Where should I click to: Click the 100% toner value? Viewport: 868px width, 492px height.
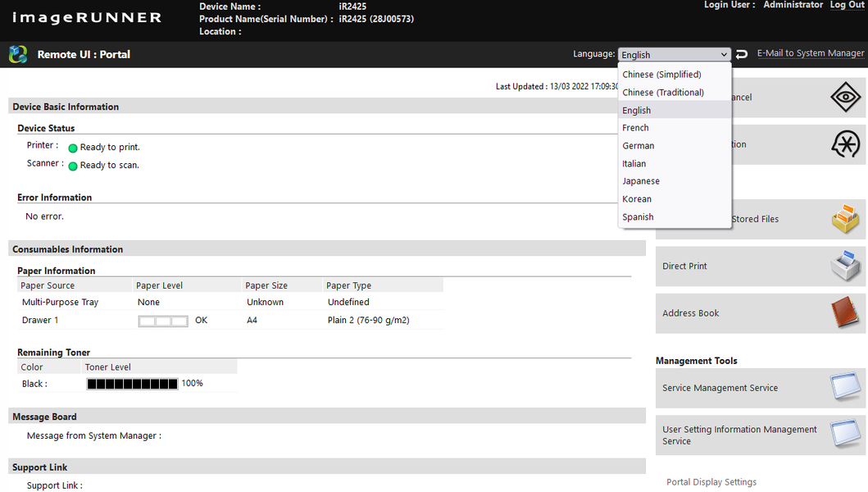coord(192,383)
